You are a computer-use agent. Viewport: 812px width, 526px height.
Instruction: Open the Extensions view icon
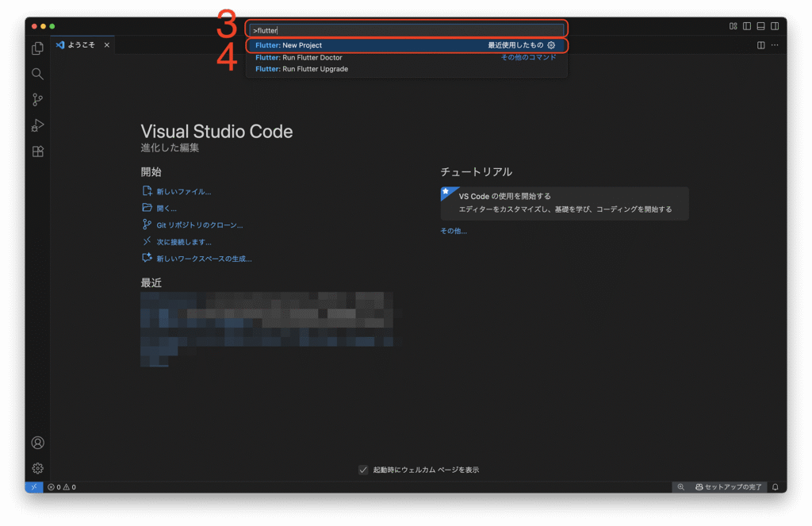click(37, 152)
